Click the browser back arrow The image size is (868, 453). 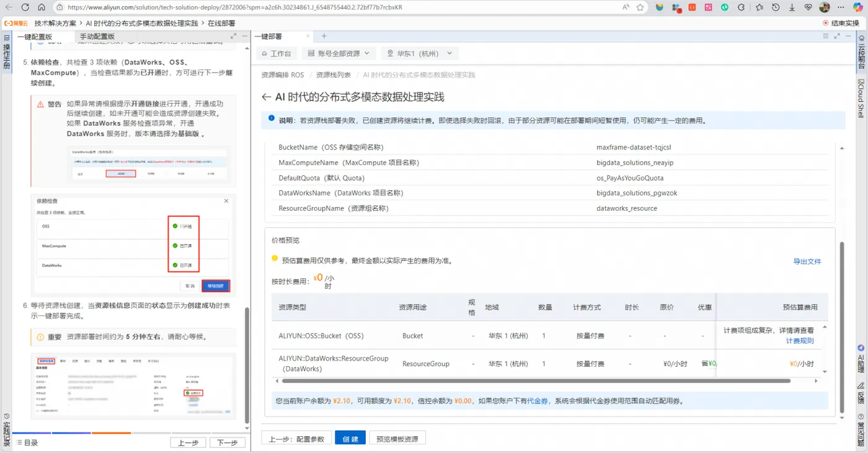point(9,7)
